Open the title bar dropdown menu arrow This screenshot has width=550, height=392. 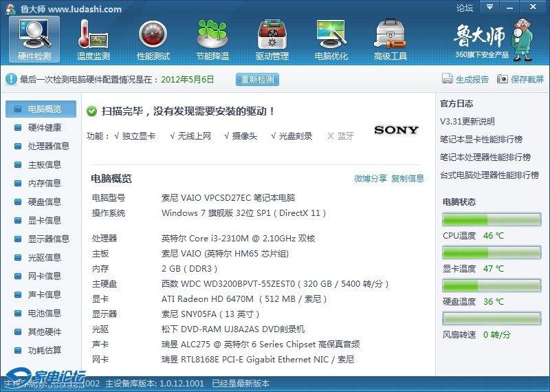[x=489, y=7]
